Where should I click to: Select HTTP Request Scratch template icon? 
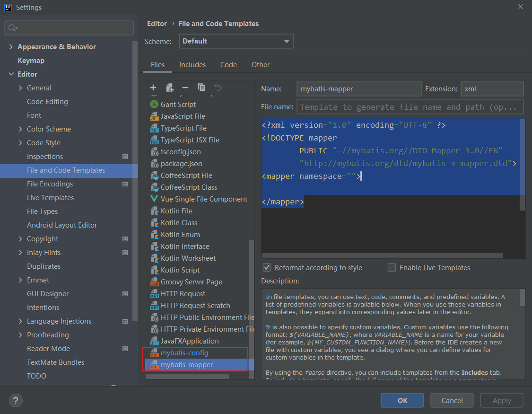(x=154, y=306)
